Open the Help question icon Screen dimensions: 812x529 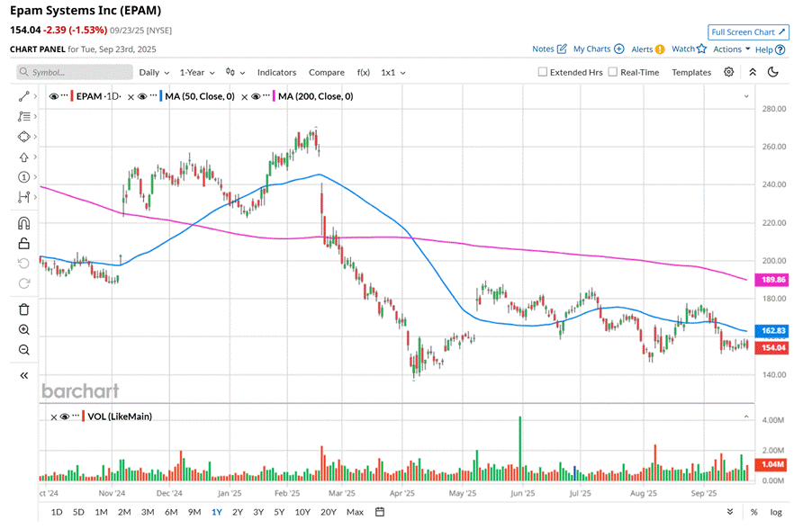(780, 49)
